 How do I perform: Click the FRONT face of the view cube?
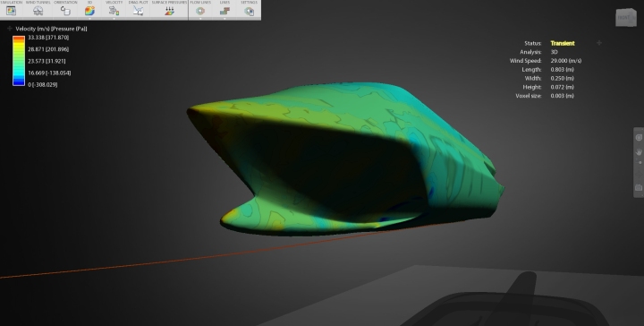[x=624, y=18]
